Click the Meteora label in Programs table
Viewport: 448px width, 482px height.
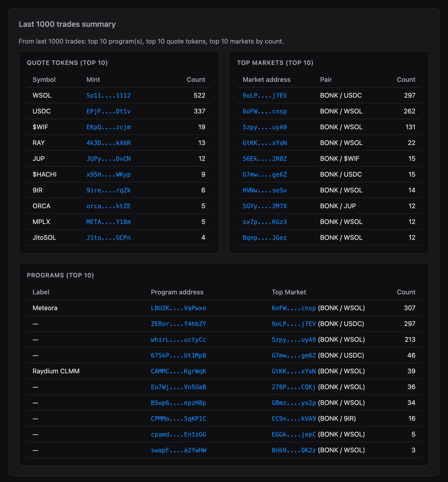[x=45, y=308]
